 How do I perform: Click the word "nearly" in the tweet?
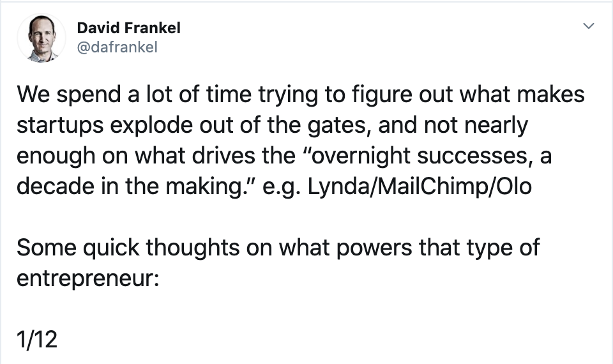(x=496, y=126)
